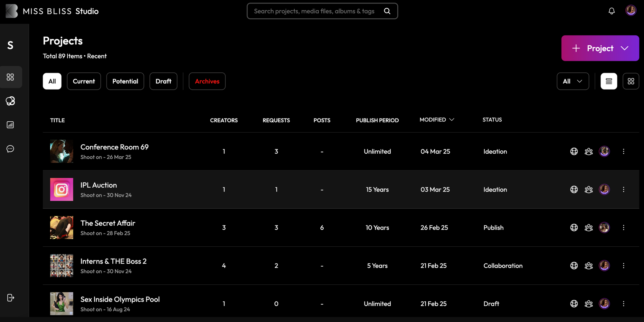Screen dimensions: 644x322
Task: Open the All filter dropdown
Action: 573,81
